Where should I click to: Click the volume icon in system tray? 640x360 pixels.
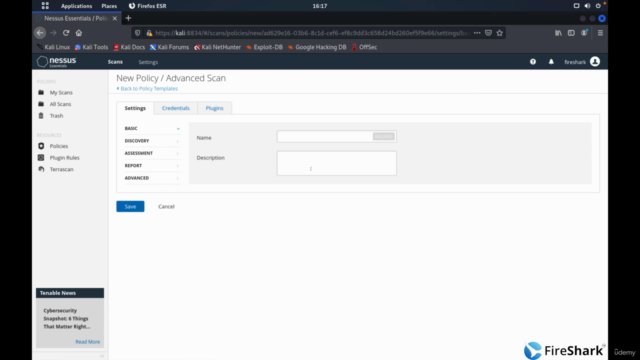pos(587,6)
